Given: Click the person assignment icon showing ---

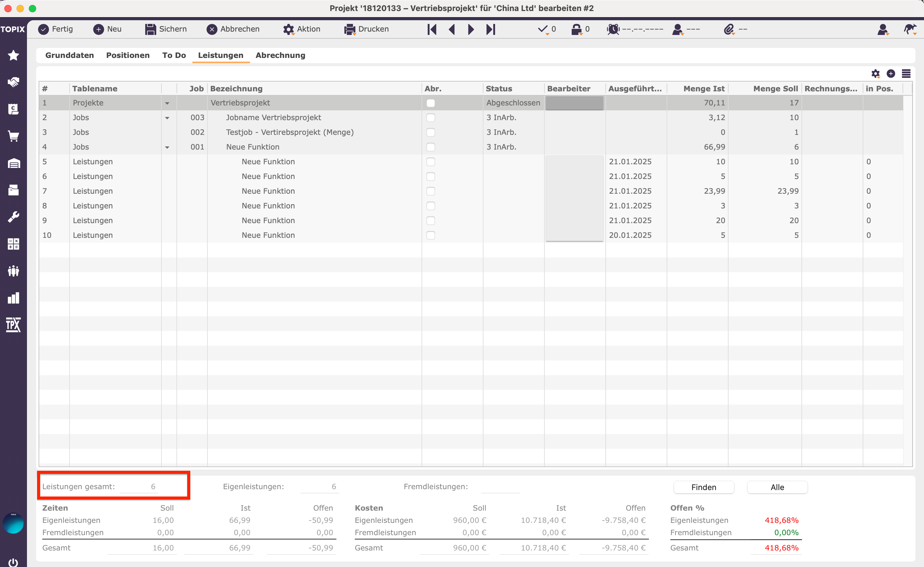Looking at the screenshot, I should tap(678, 29).
